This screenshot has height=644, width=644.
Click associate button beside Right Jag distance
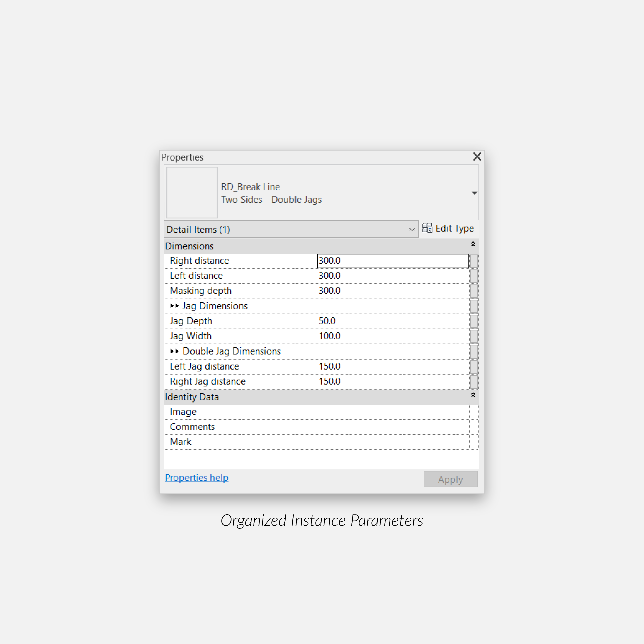474,381
